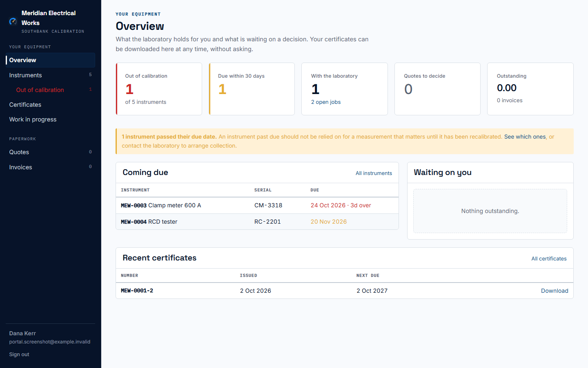Click the '2 open jobs' text
588x368 pixels.
pos(326,102)
